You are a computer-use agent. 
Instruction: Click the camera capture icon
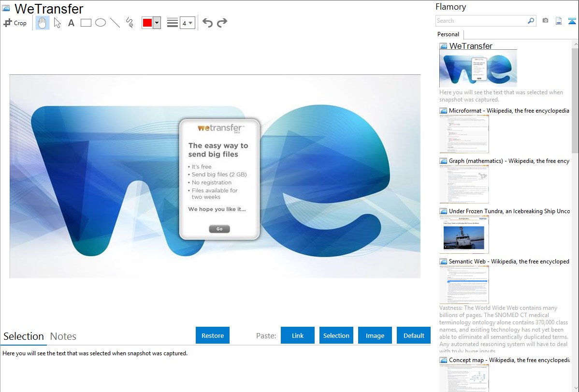tap(545, 21)
